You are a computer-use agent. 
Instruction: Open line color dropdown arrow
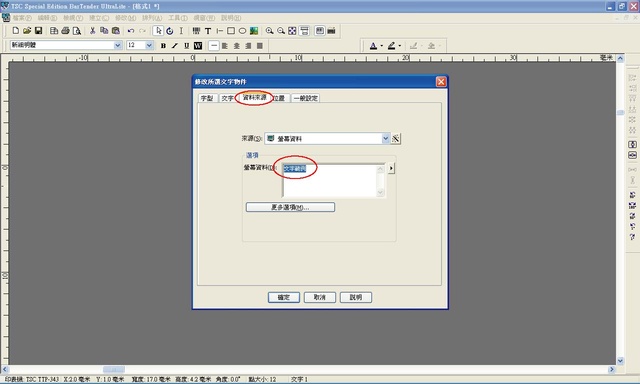(x=400, y=46)
